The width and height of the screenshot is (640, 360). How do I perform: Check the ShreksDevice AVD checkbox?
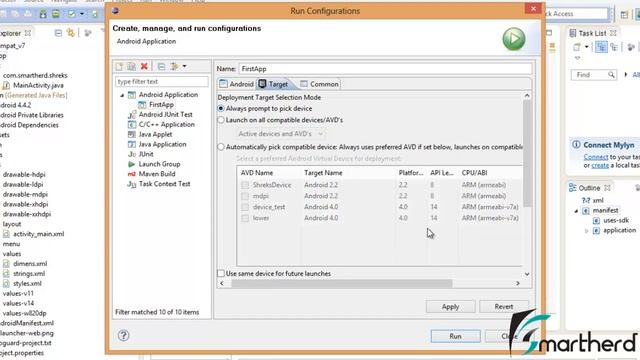(245, 185)
